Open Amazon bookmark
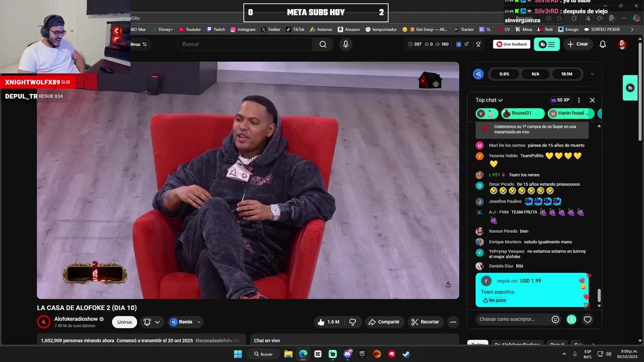 point(349,30)
